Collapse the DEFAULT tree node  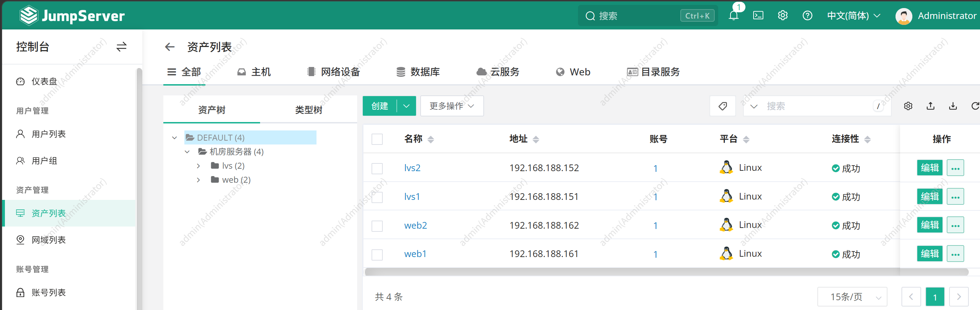click(175, 137)
